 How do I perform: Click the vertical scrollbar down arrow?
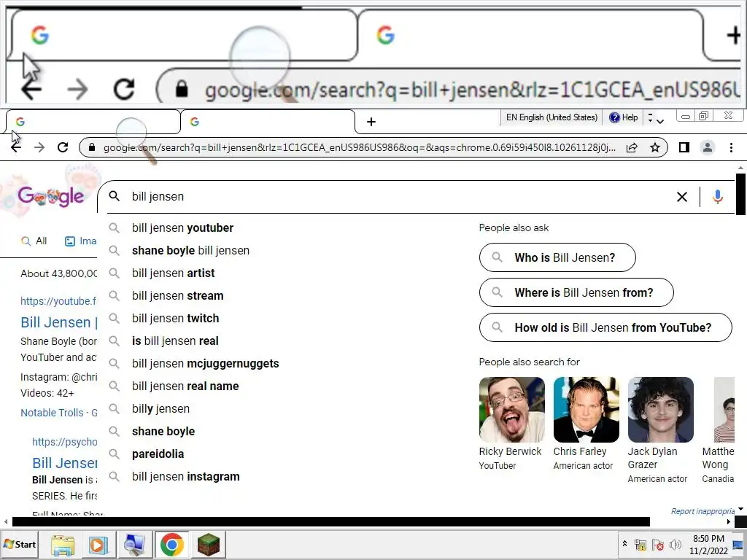click(740, 509)
